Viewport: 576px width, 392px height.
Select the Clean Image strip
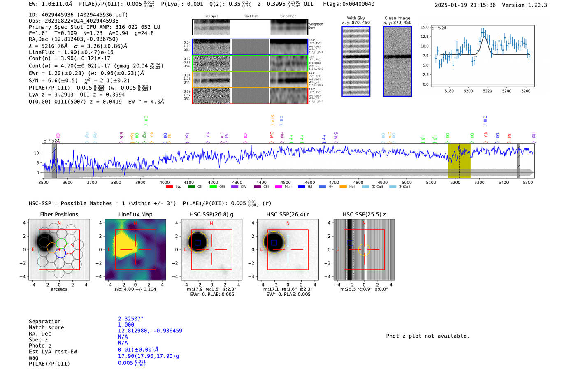(397, 61)
